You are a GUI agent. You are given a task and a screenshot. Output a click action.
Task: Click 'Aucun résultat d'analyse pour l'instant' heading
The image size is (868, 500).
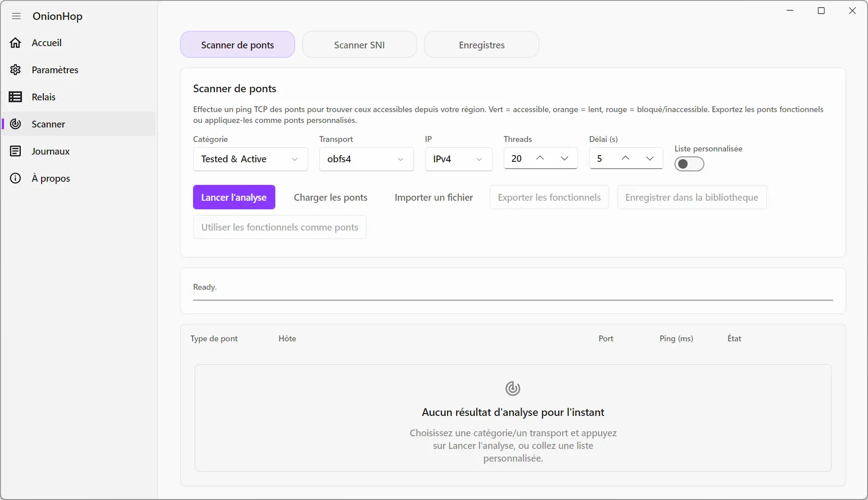(513, 412)
